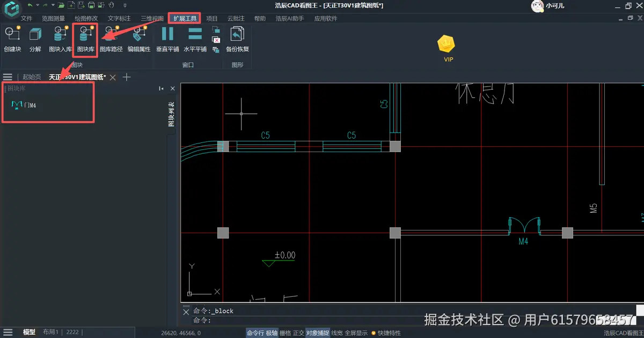Click the open folder icon in title bar
Screen dimensions: 644x338
coord(62,5)
